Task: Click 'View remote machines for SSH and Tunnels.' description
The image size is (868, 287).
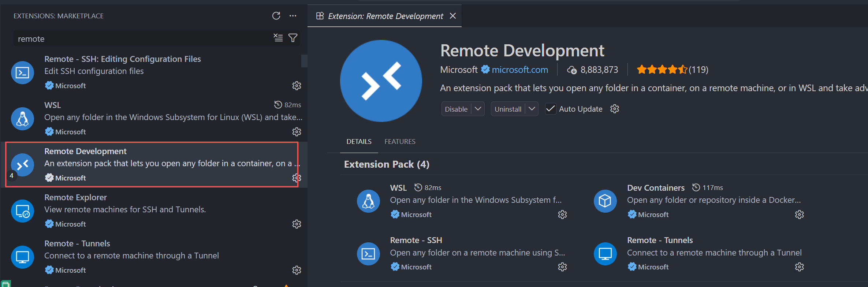Action: coord(125,209)
